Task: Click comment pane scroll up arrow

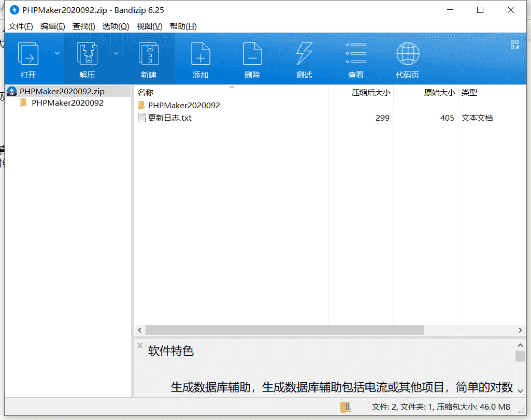Action: click(x=520, y=345)
